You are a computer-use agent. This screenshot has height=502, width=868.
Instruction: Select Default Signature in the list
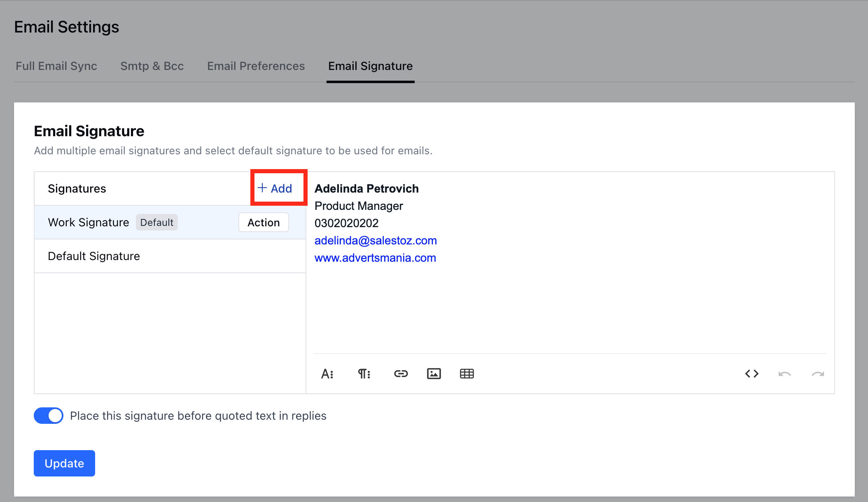click(x=94, y=256)
